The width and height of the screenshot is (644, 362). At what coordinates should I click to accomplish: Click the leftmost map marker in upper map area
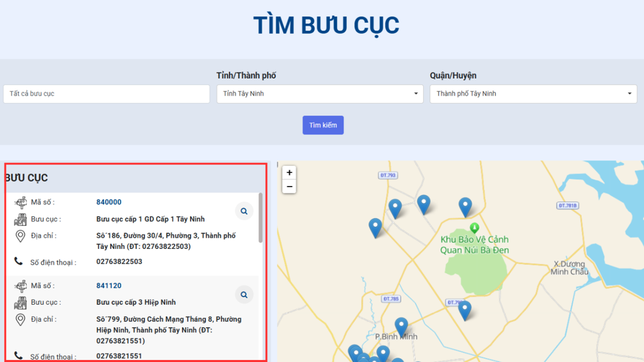(375, 228)
